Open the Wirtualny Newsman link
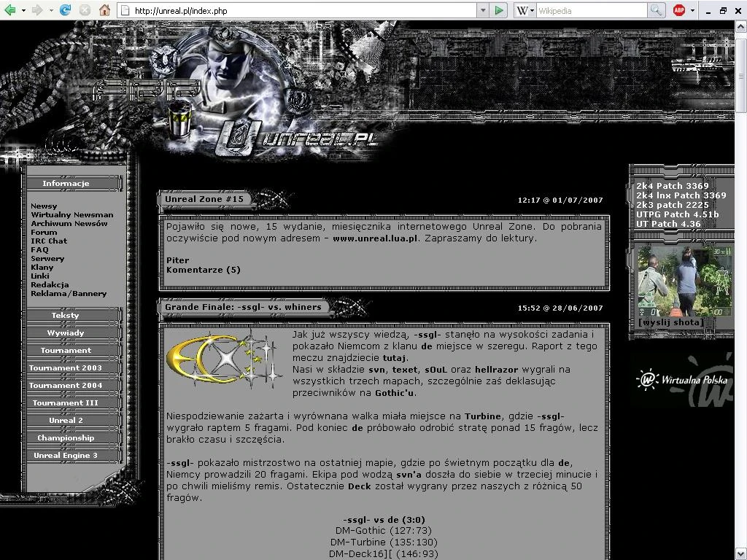Screen dimensions: 747x560 point(72,215)
